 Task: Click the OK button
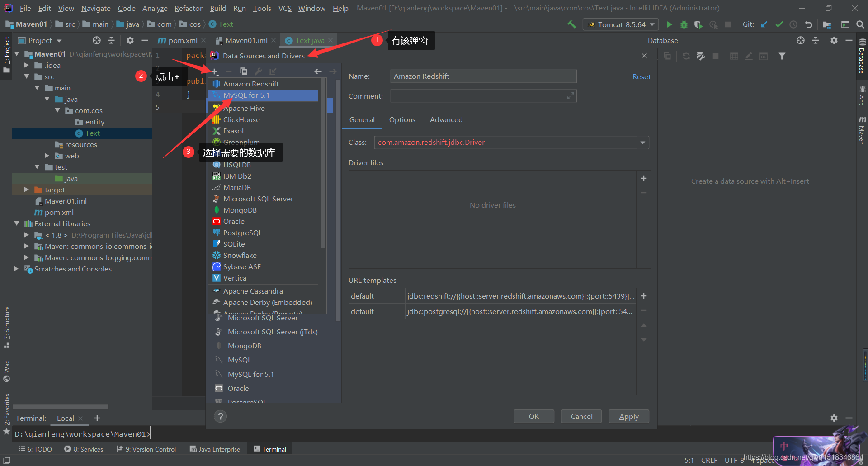pyautogui.click(x=534, y=416)
